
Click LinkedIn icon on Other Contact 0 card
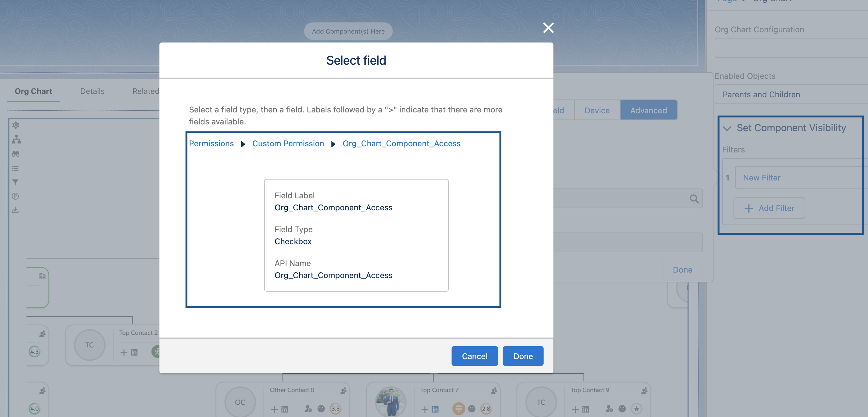285,409
